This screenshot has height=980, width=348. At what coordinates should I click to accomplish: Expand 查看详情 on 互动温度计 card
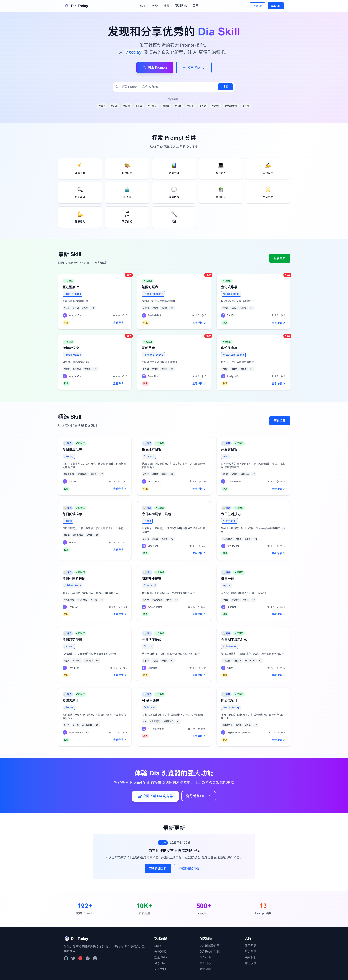click(119, 323)
